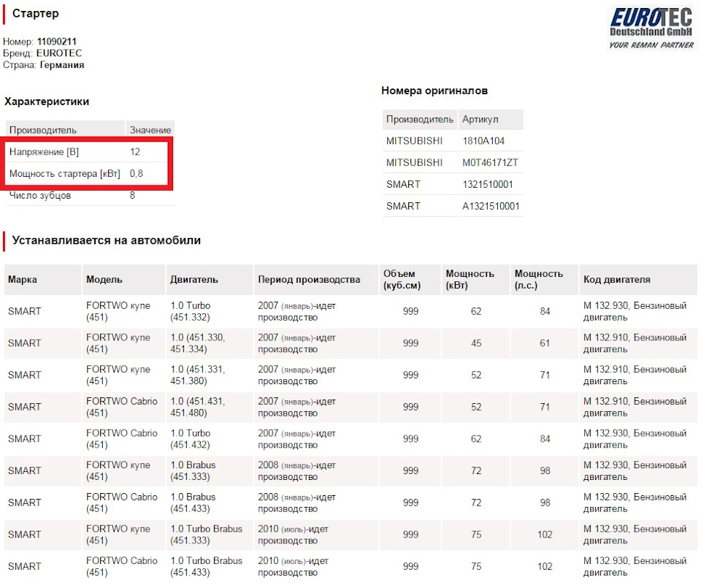Select the MITSUBISHI article 1810A104

(x=483, y=141)
